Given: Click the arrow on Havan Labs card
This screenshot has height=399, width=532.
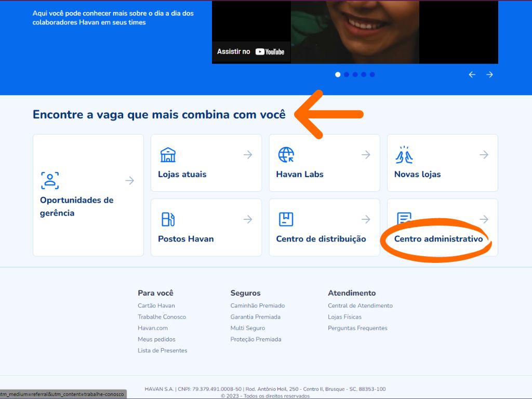Looking at the screenshot, I should [x=366, y=155].
